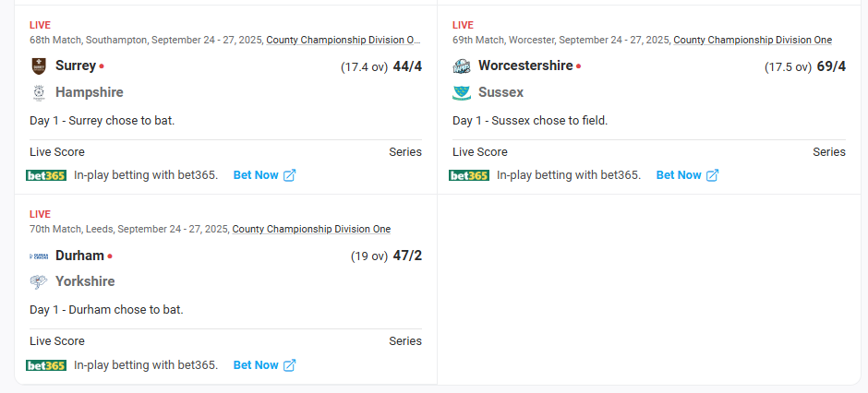Open Series link in Surrey match card

click(405, 152)
